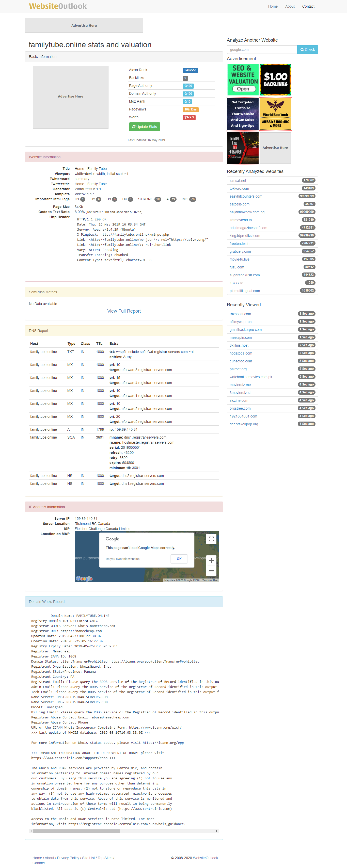Open easyhitcounters.com link

click(246, 197)
